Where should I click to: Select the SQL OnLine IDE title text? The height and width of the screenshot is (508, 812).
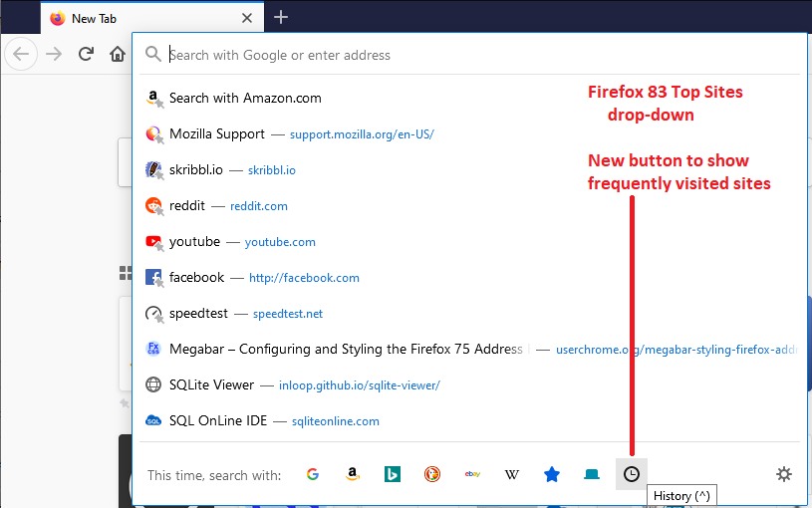pos(218,420)
